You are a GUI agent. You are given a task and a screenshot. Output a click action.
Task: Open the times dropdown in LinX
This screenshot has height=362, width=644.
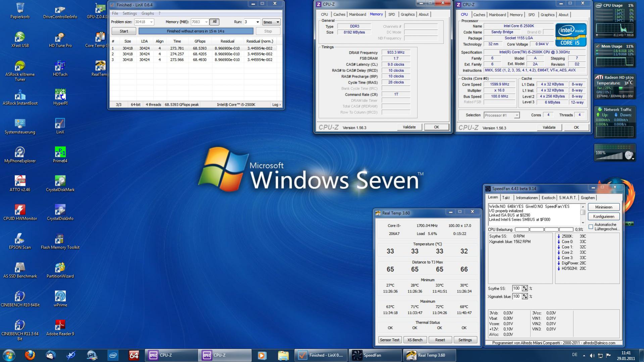271,22
